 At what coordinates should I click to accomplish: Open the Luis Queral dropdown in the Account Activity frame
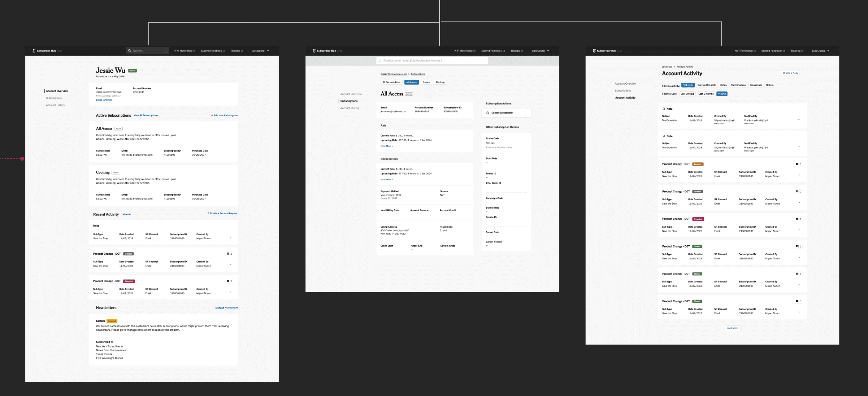(820, 51)
